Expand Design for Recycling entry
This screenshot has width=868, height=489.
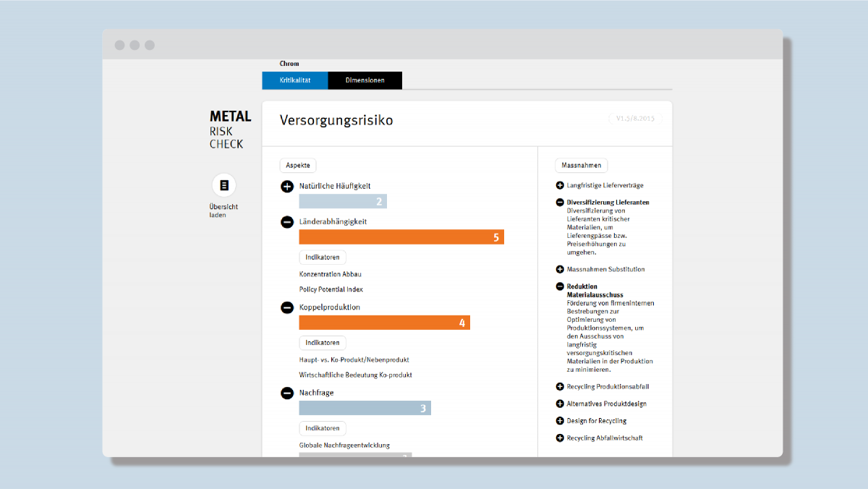(591, 421)
